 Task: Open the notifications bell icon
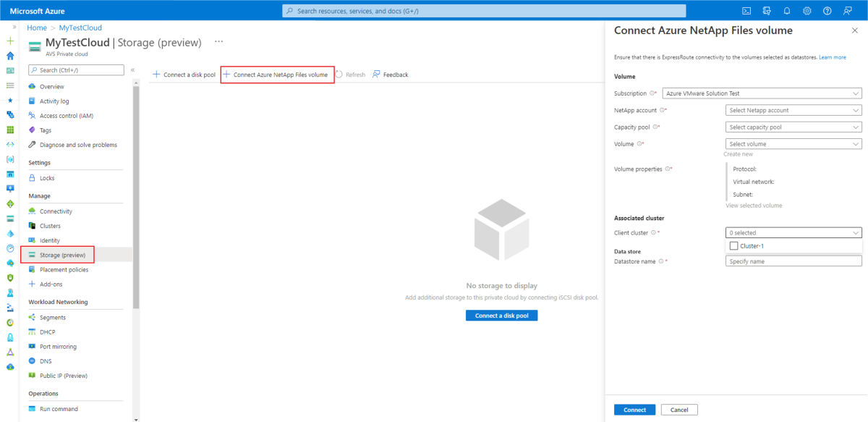tap(787, 11)
